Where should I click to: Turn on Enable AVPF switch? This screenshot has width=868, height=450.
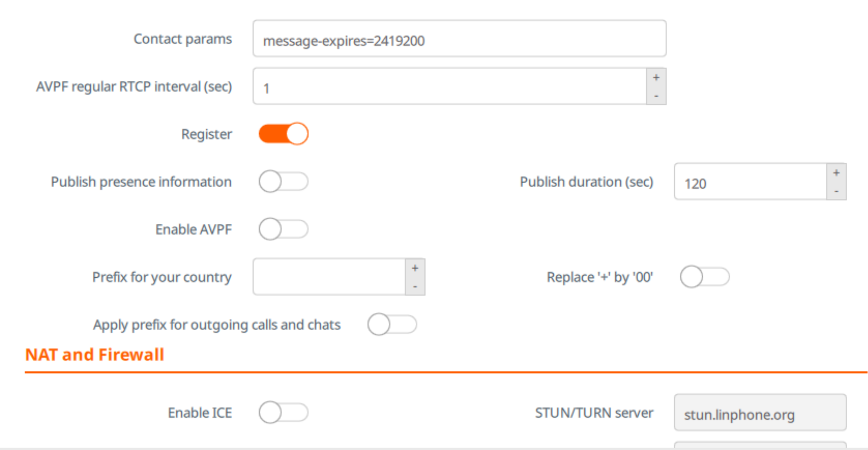(284, 229)
